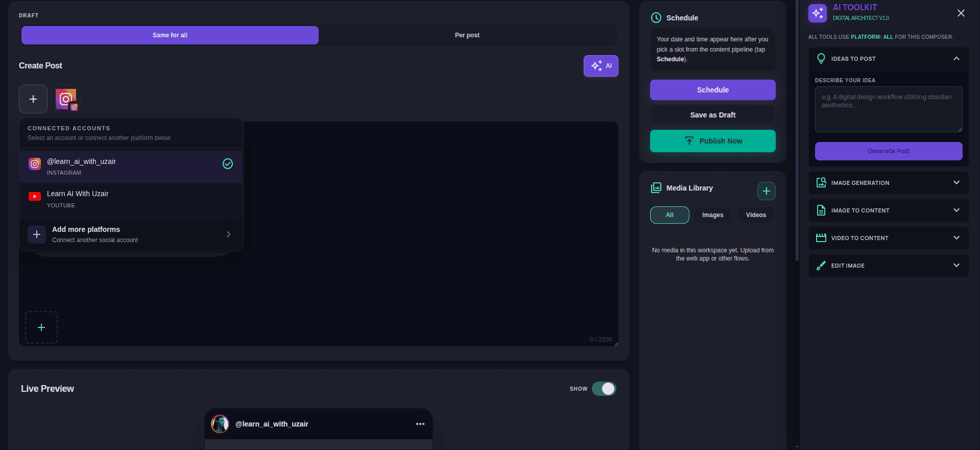Click the Instagram account avatar icon
Image resolution: width=980 pixels, height=450 pixels.
tap(66, 99)
